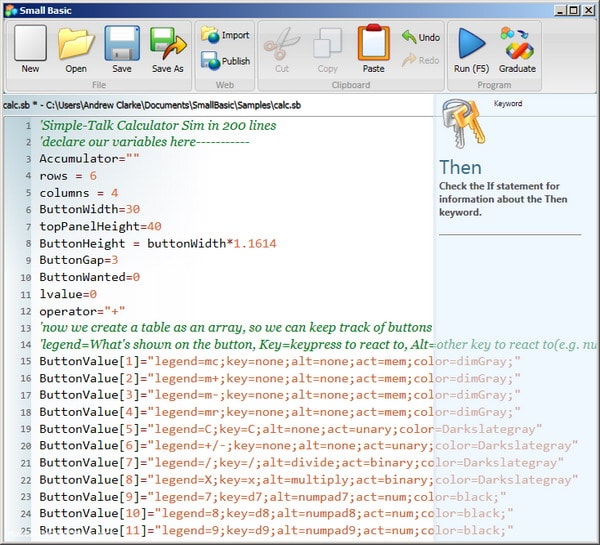Screen dimensions: 600x545
Task: Click the 'Check the If statement' description text
Action: tap(503, 199)
